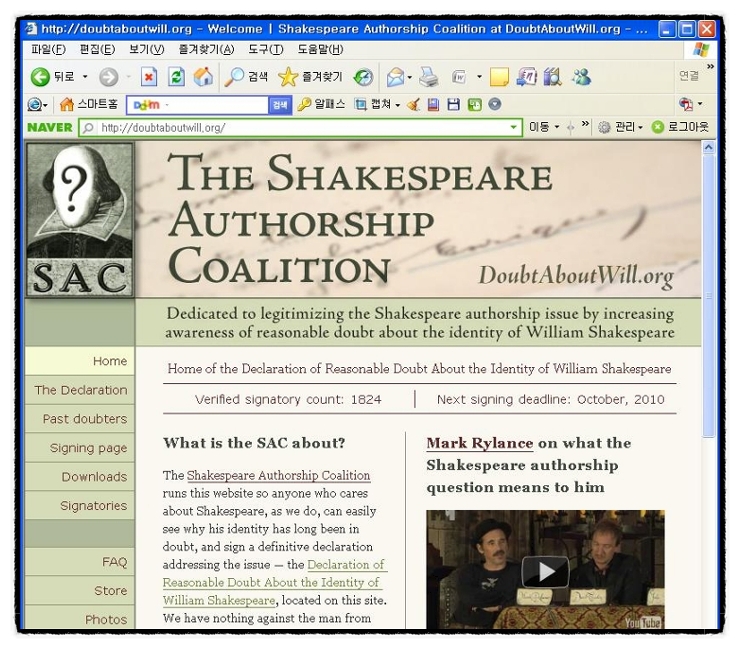The height and width of the screenshot is (649, 740).
Task: Open the 이동 dropdown menu
Action: (x=544, y=127)
